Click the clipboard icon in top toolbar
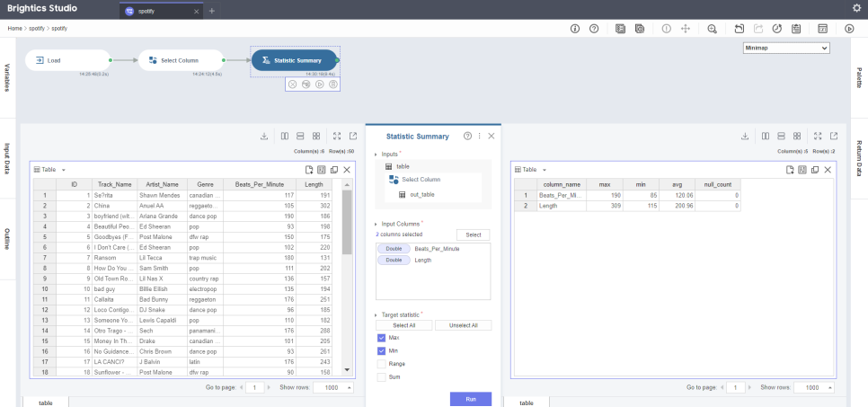Screen dimensions: 868x407 pos(796,29)
